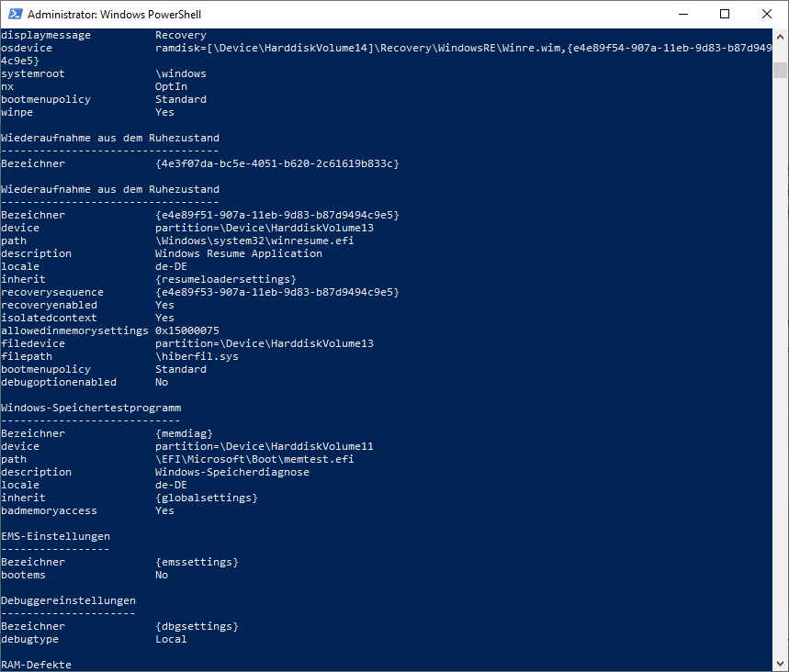Click the {emssettings} identifier
789x672 pixels.
click(197, 562)
